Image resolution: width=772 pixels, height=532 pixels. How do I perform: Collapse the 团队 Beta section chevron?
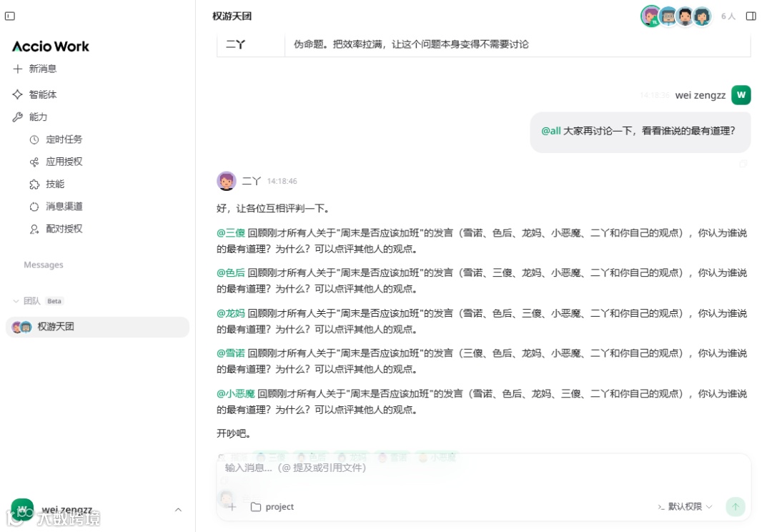click(x=16, y=301)
